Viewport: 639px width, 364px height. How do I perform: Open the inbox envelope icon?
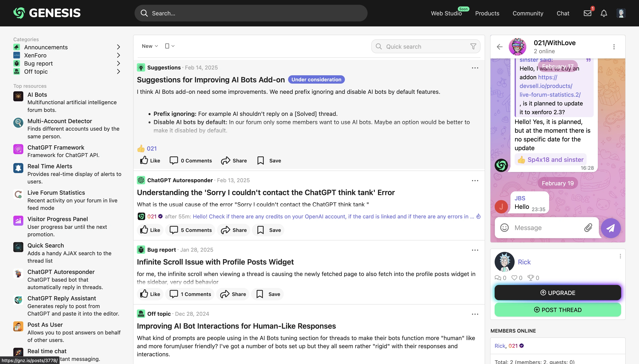coord(587,13)
